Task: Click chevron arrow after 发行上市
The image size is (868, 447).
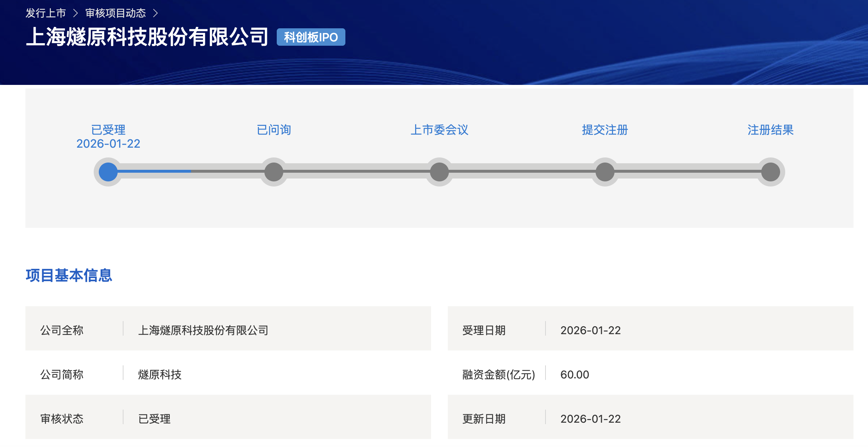Action: click(76, 13)
